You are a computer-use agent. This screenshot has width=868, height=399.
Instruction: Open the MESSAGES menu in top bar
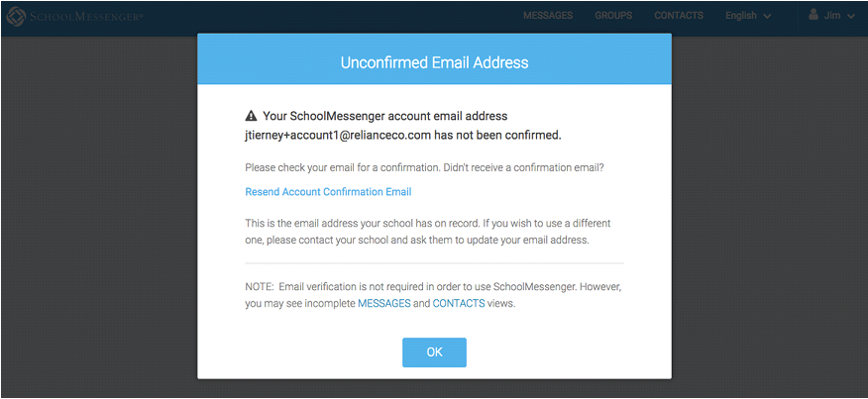pyautogui.click(x=548, y=16)
